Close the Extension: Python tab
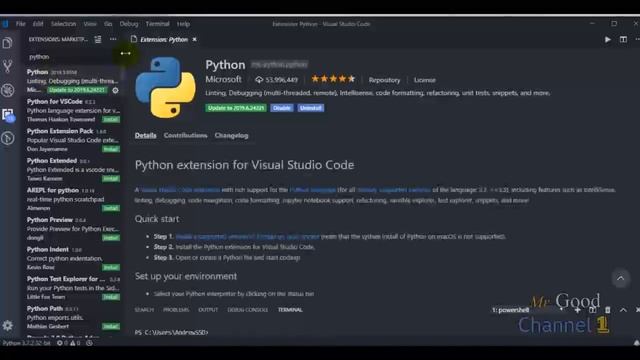 [195, 39]
